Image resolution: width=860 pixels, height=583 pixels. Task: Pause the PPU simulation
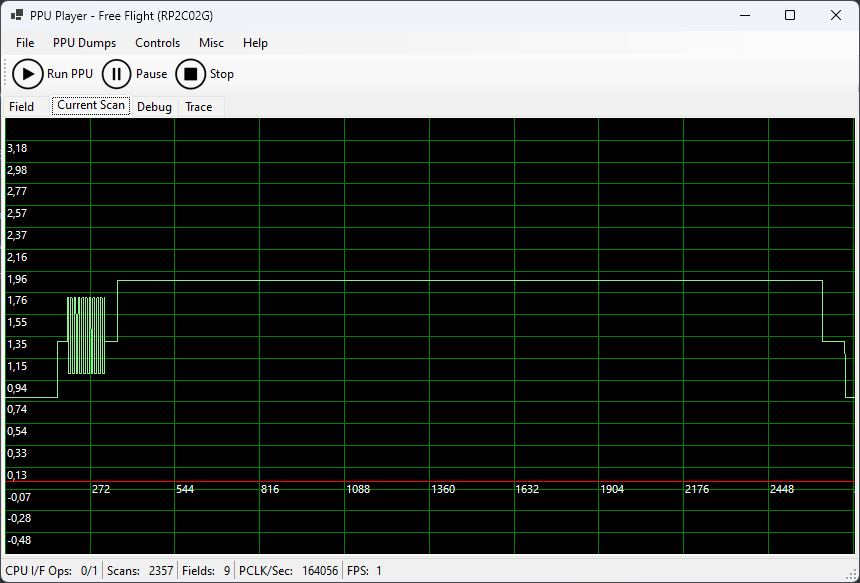135,74
